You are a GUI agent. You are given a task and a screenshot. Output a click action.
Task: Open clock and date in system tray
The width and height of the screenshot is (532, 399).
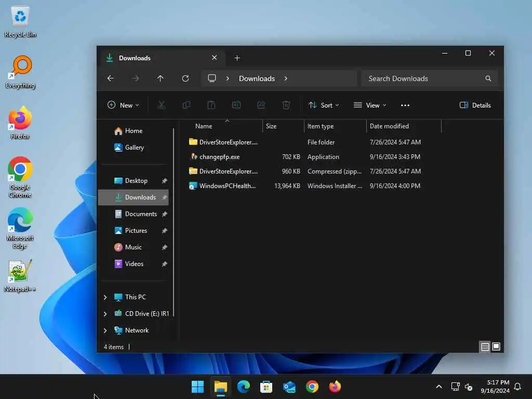click(x=495, y=387)
